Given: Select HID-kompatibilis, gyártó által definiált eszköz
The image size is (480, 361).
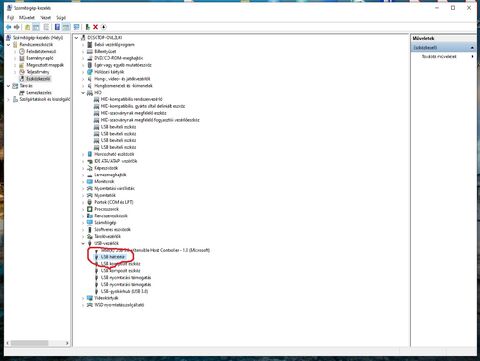Looking at the screenshot, I should click(x=143, y=106).
